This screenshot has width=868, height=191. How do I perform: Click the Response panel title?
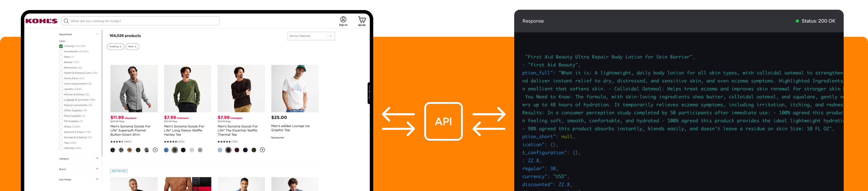[x=533, y=21]
